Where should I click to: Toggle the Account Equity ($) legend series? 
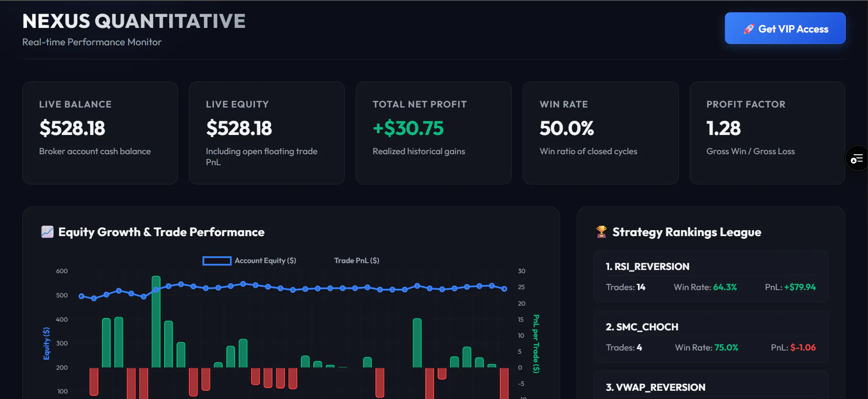(249, 260)
